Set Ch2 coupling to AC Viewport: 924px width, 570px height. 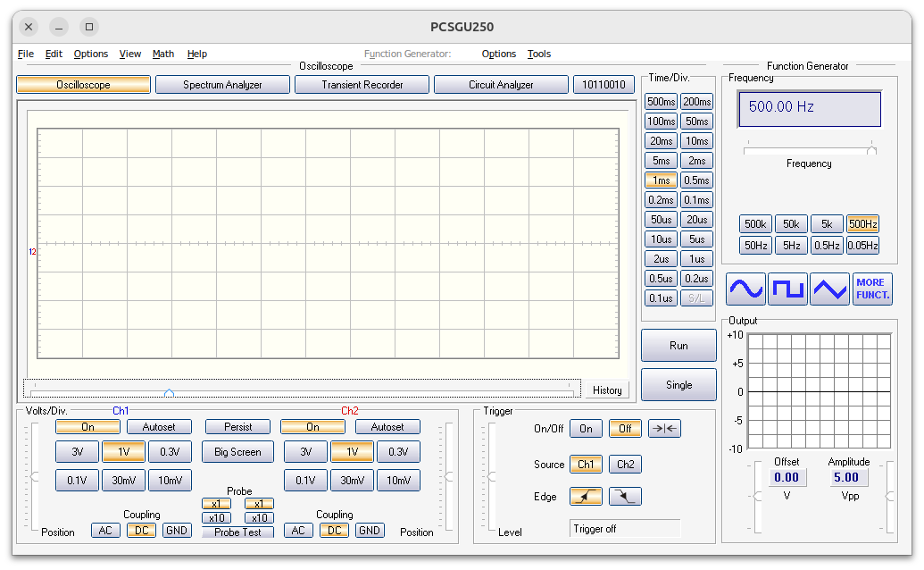tap(298, 531)
